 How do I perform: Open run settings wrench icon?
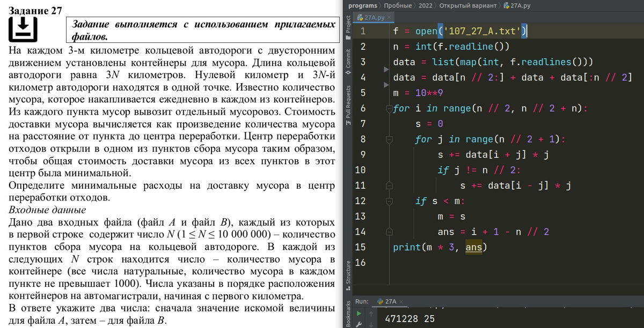[360, 324]
